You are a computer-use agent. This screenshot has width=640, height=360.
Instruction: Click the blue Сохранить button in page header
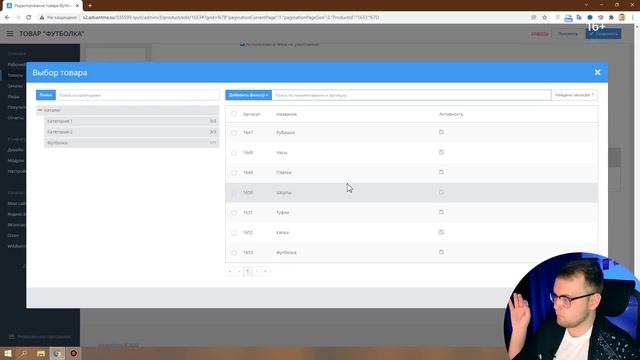604,34
